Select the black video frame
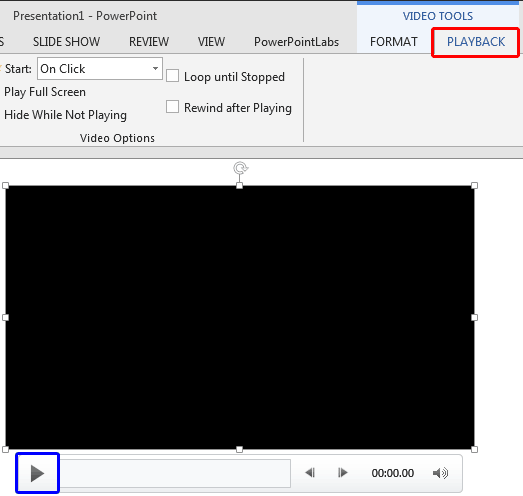523x496 pixels. pos(240,317)
